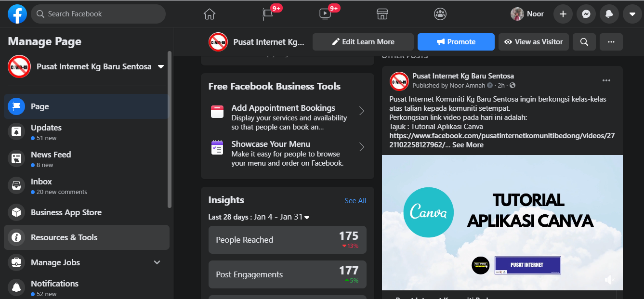
Task: Open the notifications bell in top bar
Action: click(x=609, y=14)
